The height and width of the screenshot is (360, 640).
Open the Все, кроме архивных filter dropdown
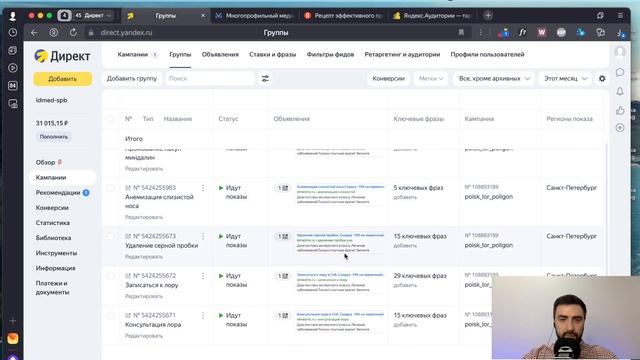tap(494, 78)
